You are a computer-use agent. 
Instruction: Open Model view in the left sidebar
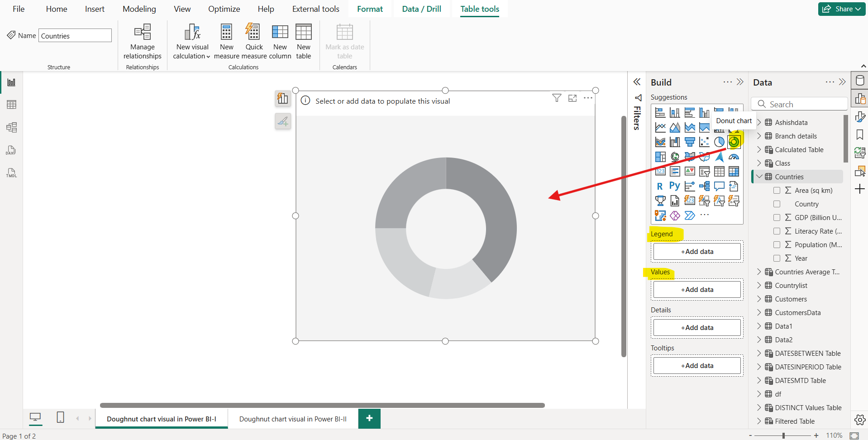(11, 127)
